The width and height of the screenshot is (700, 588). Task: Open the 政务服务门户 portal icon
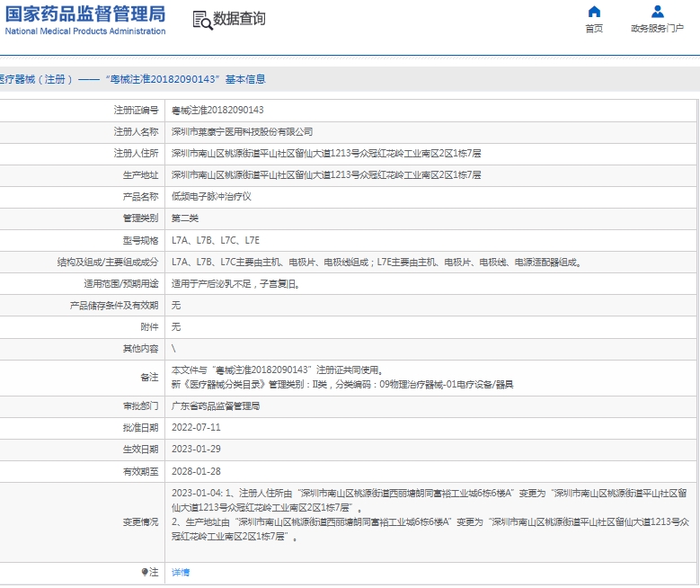click(x=657, y=12)
